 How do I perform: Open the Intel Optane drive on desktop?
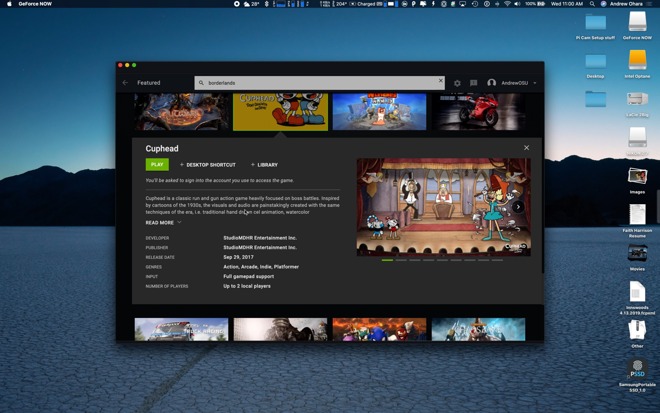(x=637, y=60)
